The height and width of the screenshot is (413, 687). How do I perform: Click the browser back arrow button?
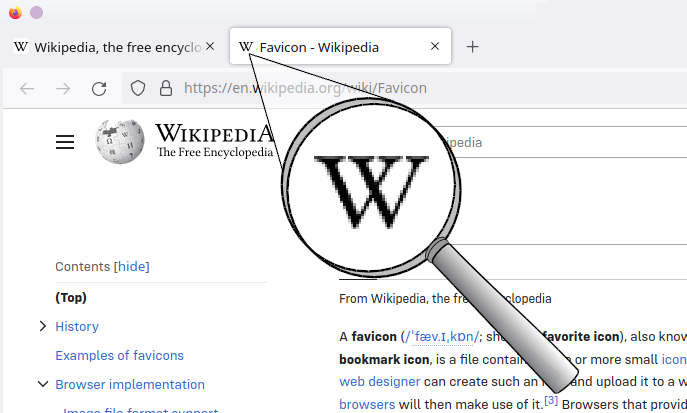pyautogui.click(x=27, y=88)
